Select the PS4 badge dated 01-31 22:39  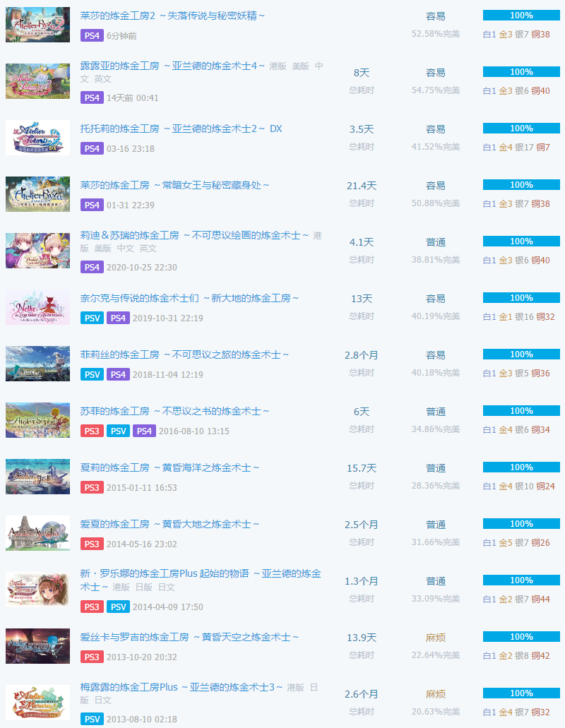(92, 205)
